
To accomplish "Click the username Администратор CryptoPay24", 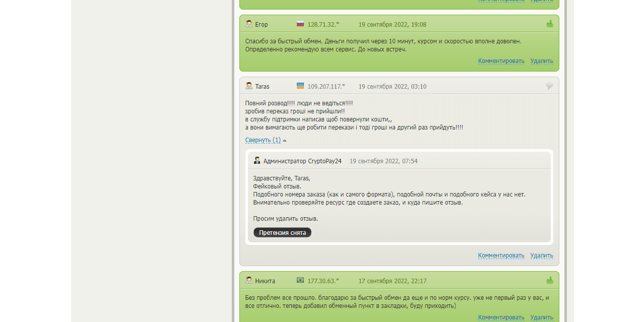I will click(x=302, y=161).
